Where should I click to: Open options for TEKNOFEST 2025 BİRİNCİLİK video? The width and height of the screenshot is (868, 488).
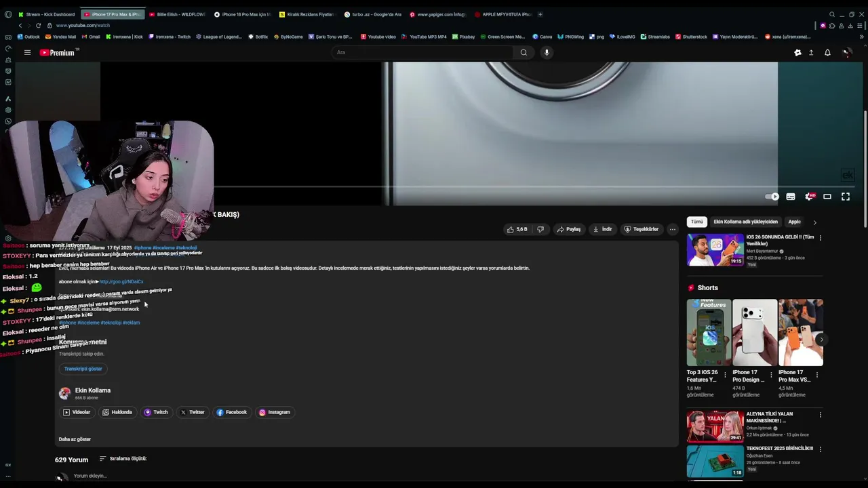[x=820, y=449]
